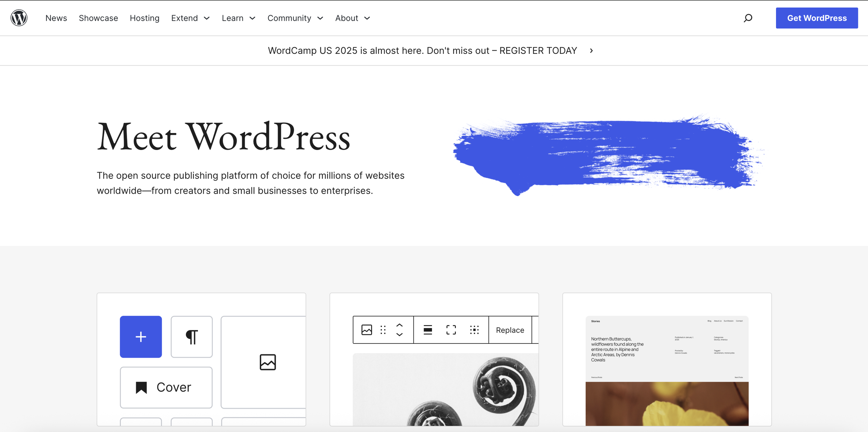The image size is (868, 432).
Task: Click the image block icon in toolbar
Action: click(x=367, y=330)
